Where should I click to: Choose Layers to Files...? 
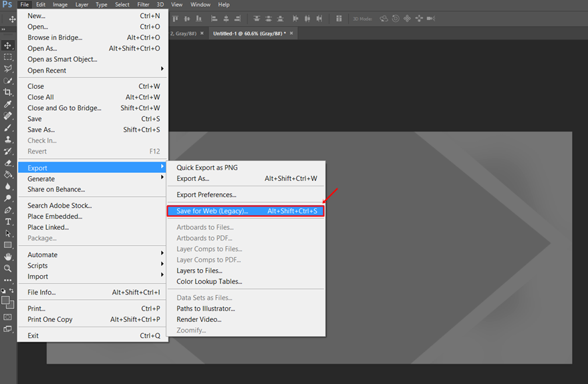tap(246, 270)
